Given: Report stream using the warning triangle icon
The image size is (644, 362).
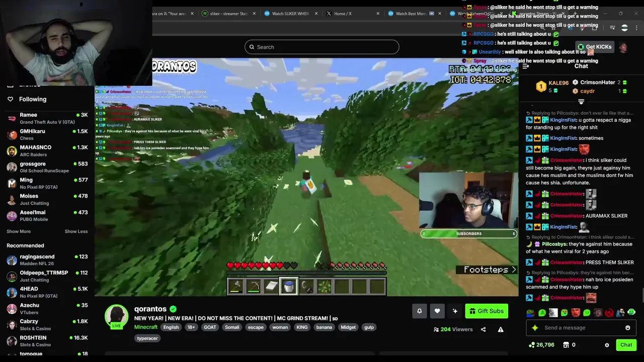Looking at the screenshot, I should coord(501,330).
